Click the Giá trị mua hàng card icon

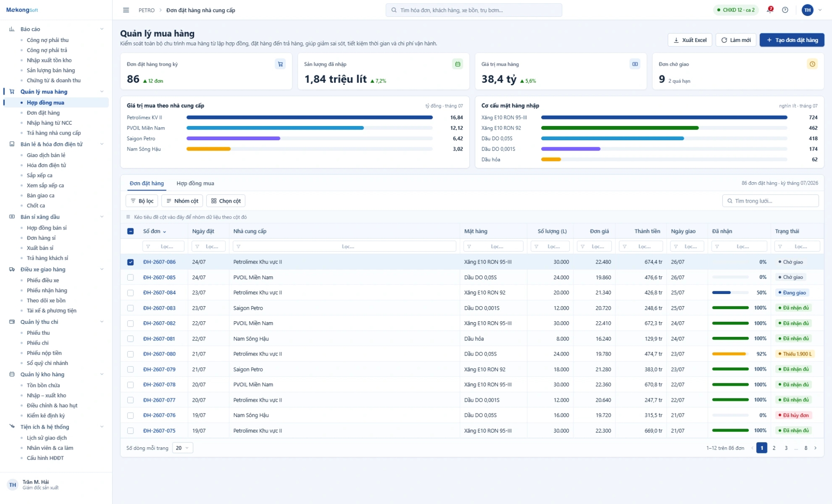pyautogui.click(x=635, y=64)
